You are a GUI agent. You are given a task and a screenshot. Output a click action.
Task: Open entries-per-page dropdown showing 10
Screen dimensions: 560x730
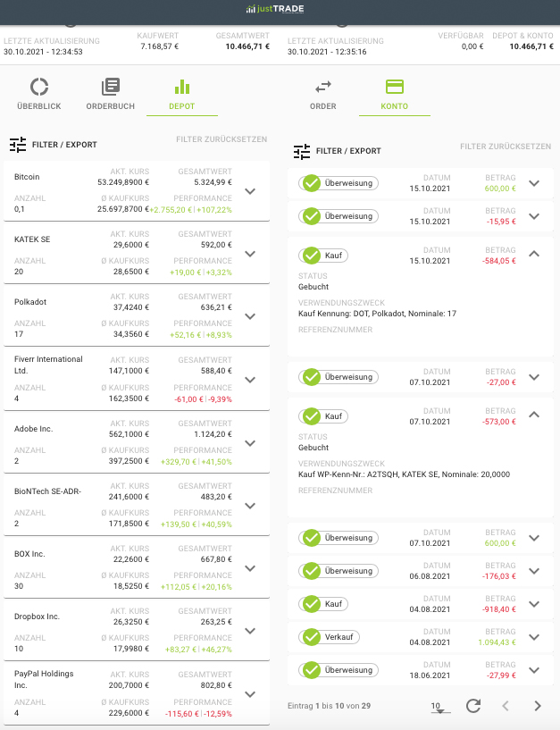pyautogui.click(x=440, y=707)
